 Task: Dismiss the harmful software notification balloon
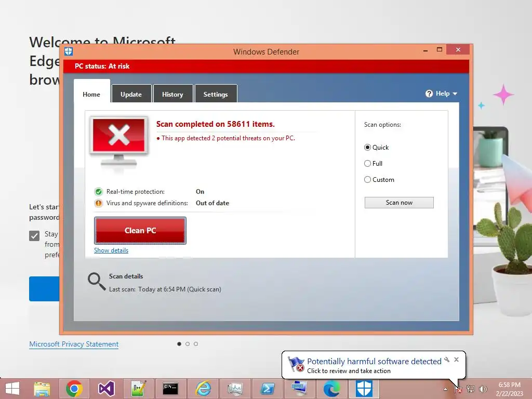pos(456,360)
